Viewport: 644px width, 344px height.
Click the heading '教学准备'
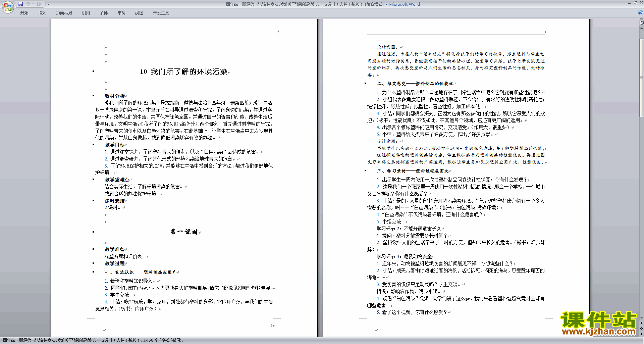[115, 249]
